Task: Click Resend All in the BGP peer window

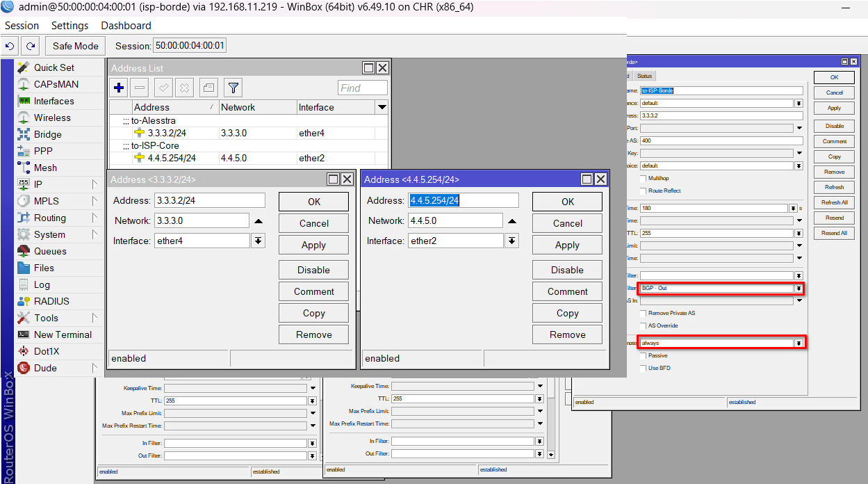Action: [x=835, y=233]
